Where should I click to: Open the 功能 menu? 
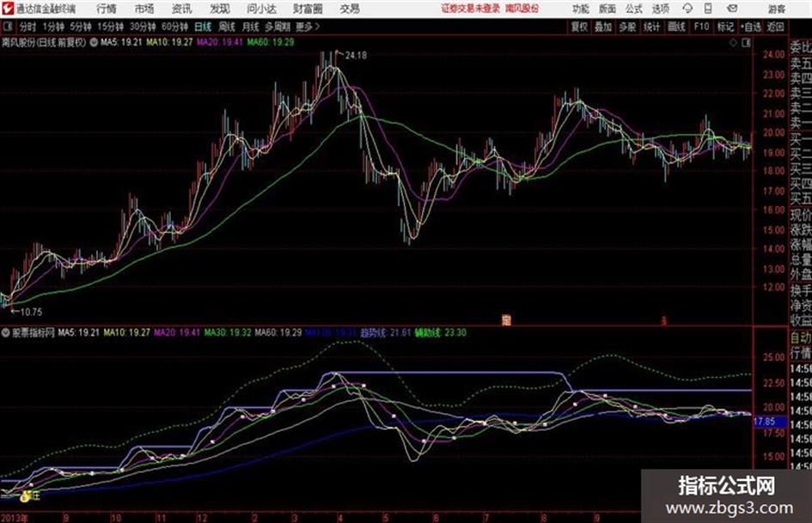(x=581, y=9)
